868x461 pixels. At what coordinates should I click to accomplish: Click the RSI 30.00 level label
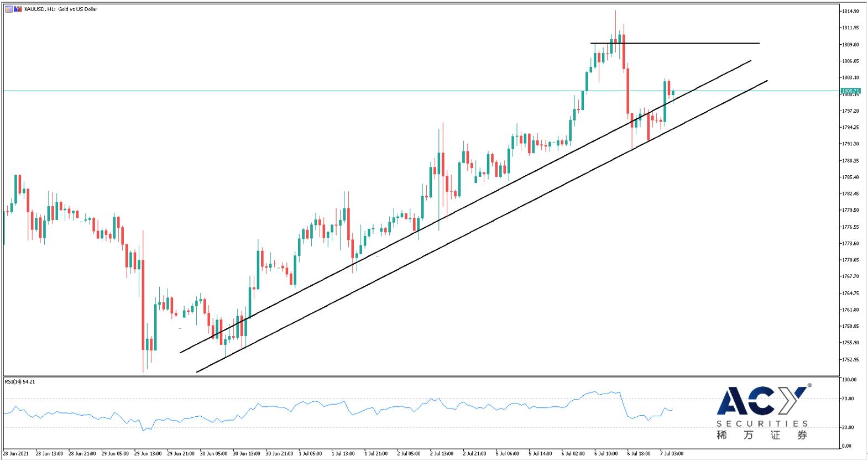[x=849, y=428]
